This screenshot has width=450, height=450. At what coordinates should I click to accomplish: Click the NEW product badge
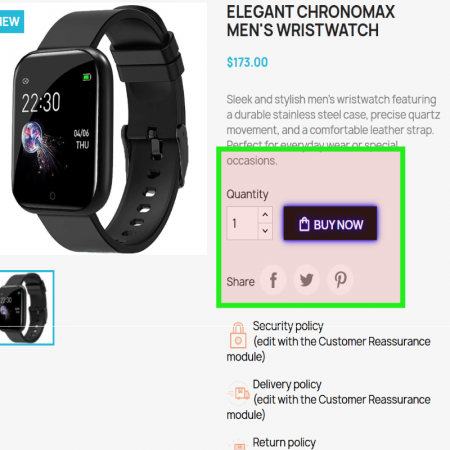11,22
